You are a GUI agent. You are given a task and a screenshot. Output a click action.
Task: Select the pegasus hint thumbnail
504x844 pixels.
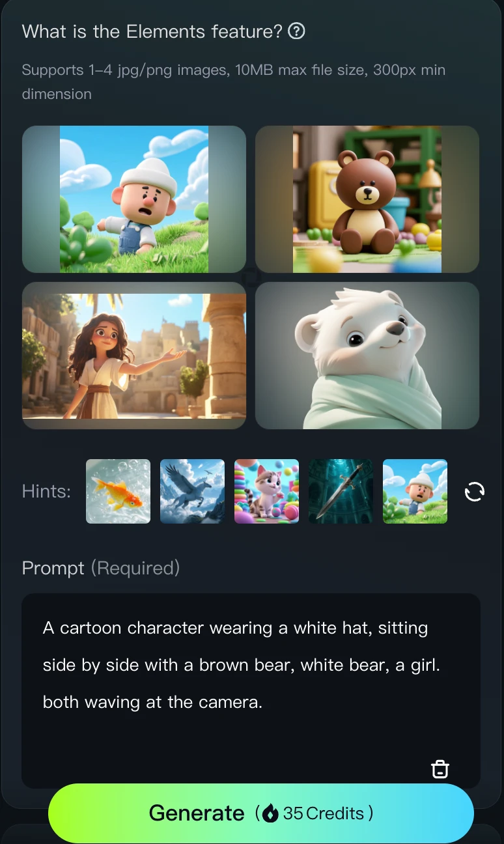(x=193, y=492)
